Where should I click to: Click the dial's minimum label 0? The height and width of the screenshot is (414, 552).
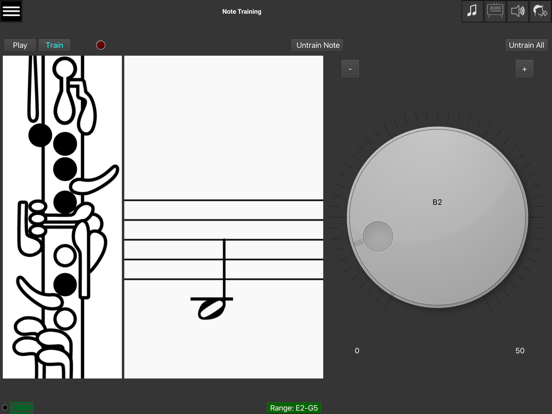[x=357, y=351]
